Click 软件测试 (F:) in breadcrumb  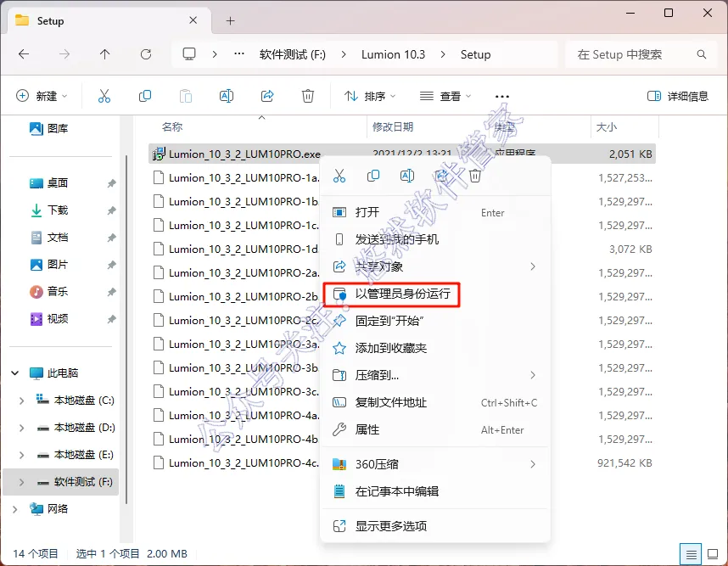[x=293, y=54]
